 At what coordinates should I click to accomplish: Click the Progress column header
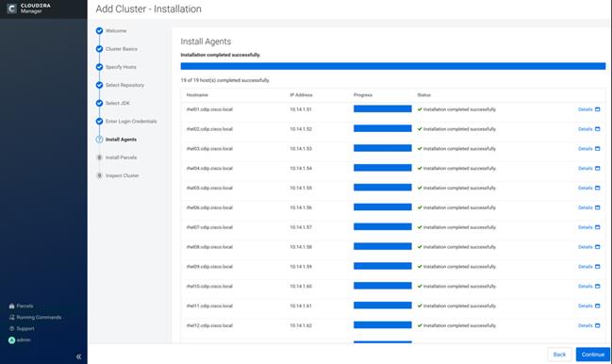pos(363,95)
